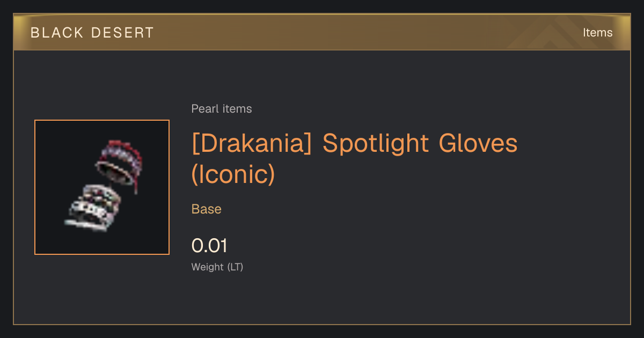
Task: Click the faint chevron emblem in header
Action: [552, 33]
